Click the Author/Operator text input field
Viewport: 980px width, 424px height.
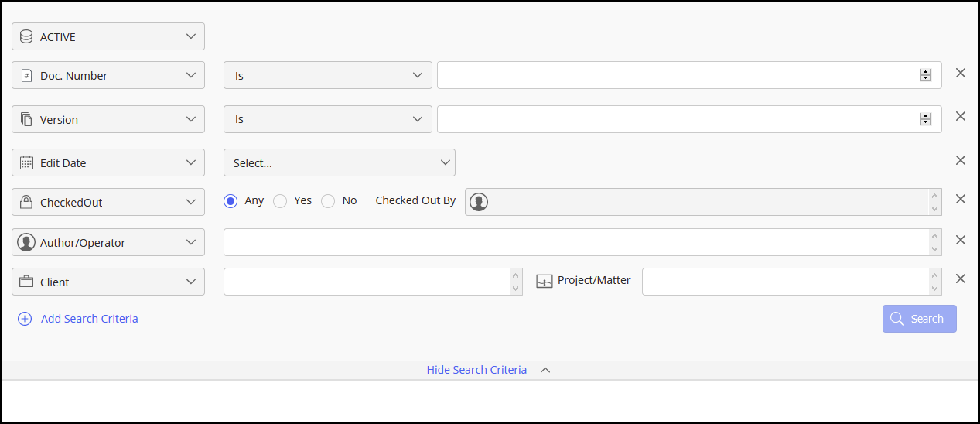tap(576, 242)
